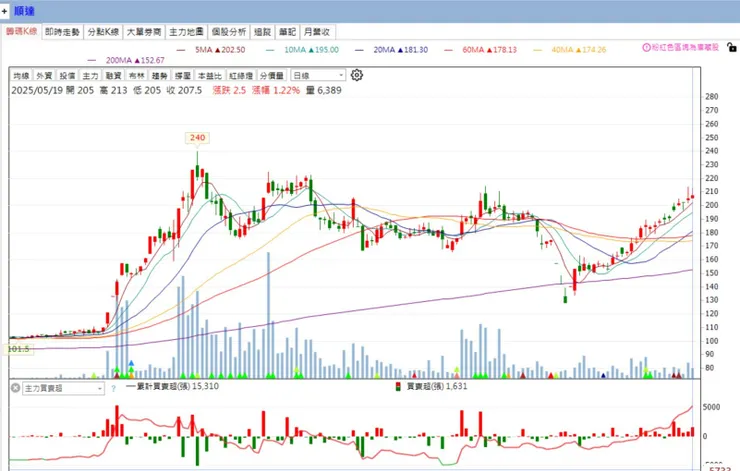Screen dimensions: 740x471
Task: Open the 主力地圖 tab
Action: point(186,32)
